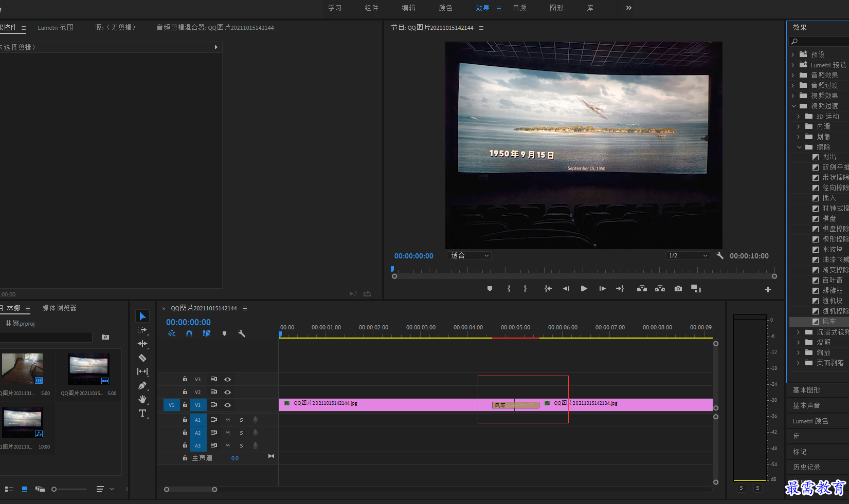Image resolution: width=849 pixels, height=504 pixels.
Task: Step back one frame
Action: pos(566,289)
